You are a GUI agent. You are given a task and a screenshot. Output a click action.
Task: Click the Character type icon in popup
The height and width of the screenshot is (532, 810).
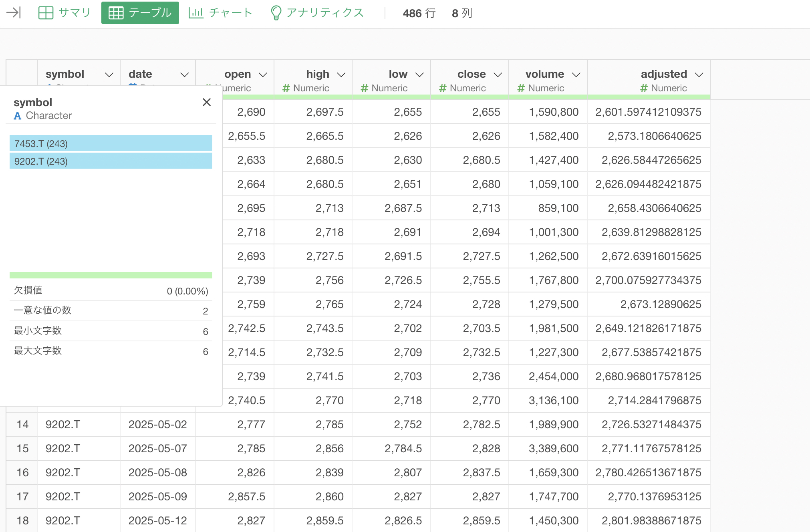point(18,116)
